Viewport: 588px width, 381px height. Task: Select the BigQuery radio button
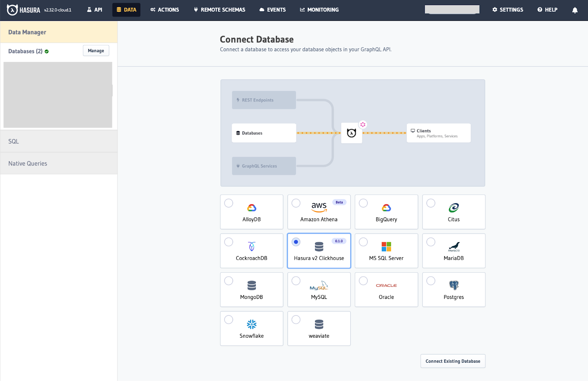tap(363, 203)
